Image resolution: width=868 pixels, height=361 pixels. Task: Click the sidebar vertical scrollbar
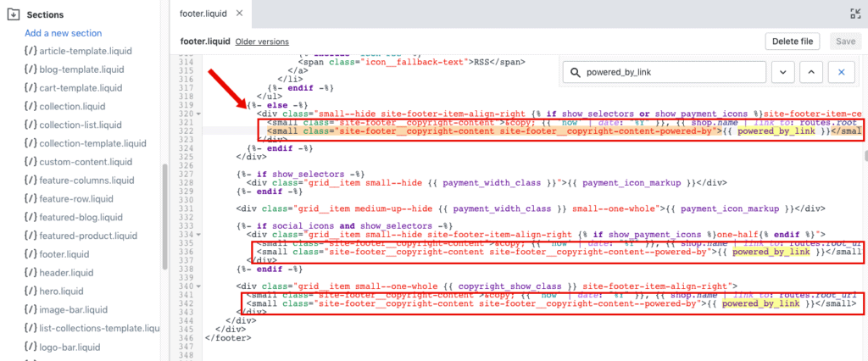[164, 216]
